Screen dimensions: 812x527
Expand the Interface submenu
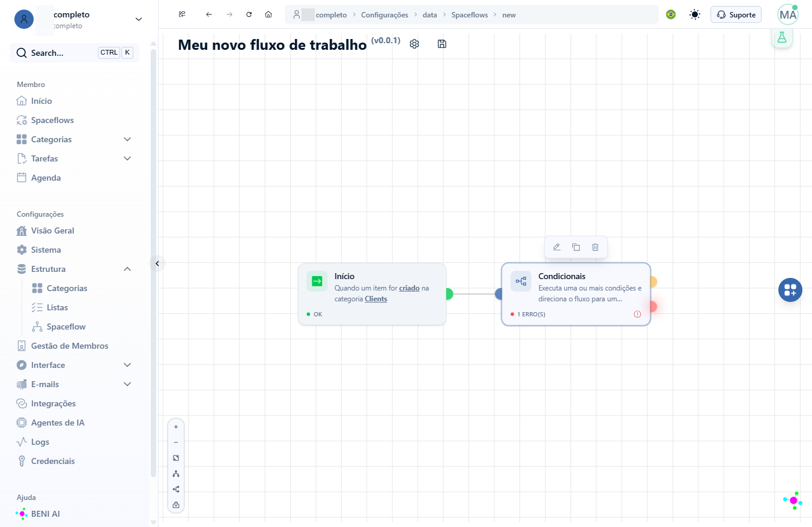tap(127, 365)
